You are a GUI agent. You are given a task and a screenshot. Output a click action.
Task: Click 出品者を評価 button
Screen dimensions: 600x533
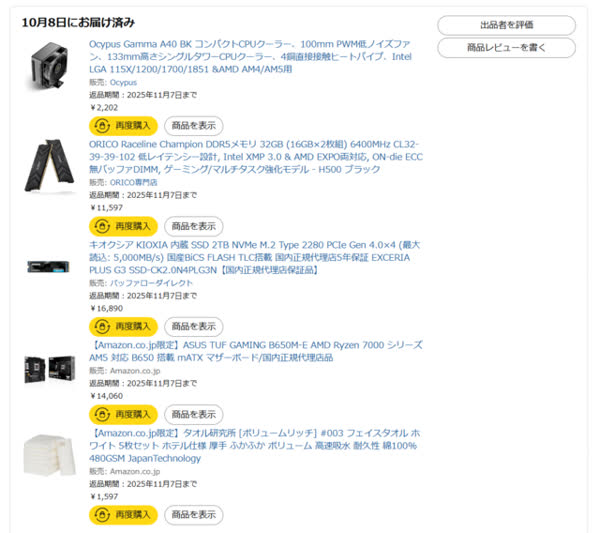click(x=506, y=25)
